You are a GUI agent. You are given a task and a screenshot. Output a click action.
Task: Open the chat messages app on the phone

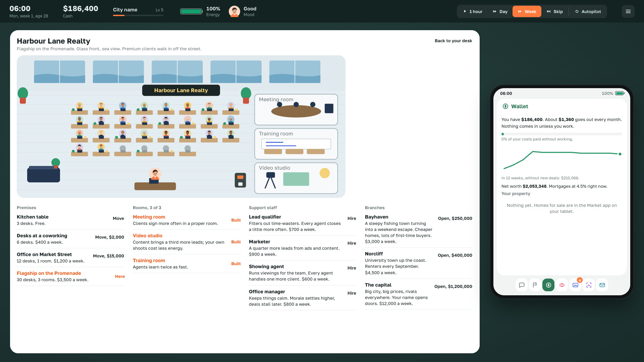(522, 285)
